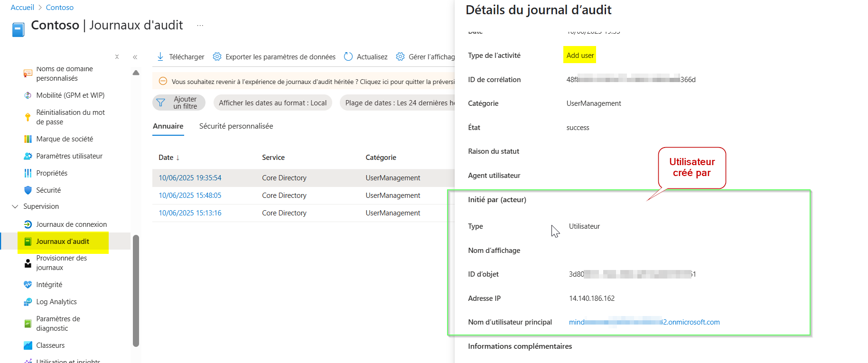Select the 'Utilisateur' Type value
The height and width of the screenshot is (363, 868).
584,226
